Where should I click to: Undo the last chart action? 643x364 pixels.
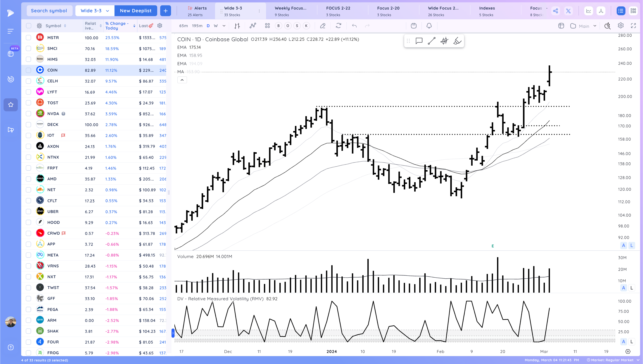pyautogui.click(x=354, y=26)
